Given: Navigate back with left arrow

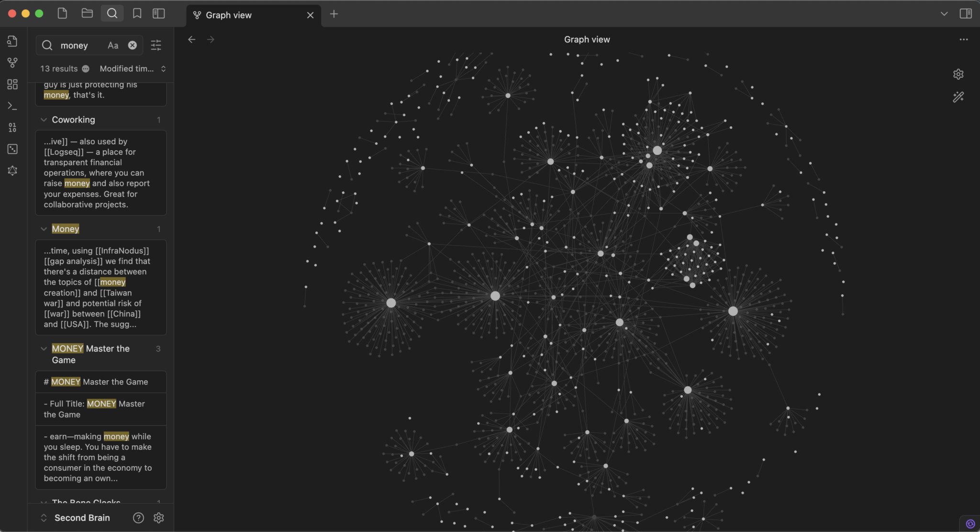Looking at the screenshot, I should (x=192, y=39).
